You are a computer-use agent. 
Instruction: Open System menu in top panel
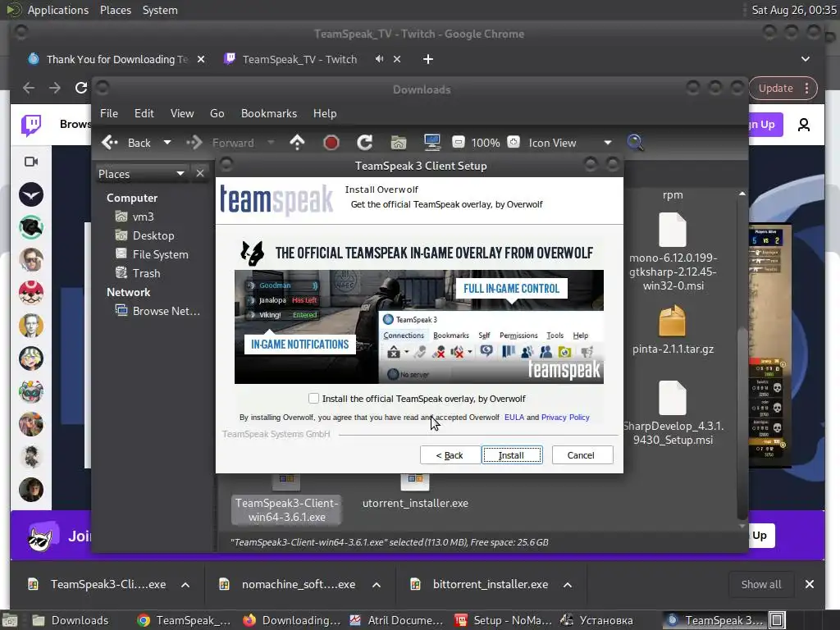click(160, 10)
